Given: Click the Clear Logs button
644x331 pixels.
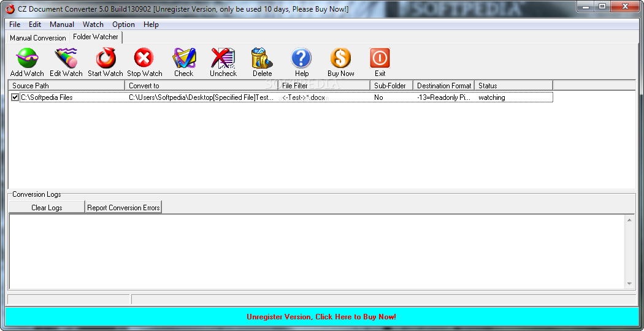Looking at the screenshot, I should 47,207.
